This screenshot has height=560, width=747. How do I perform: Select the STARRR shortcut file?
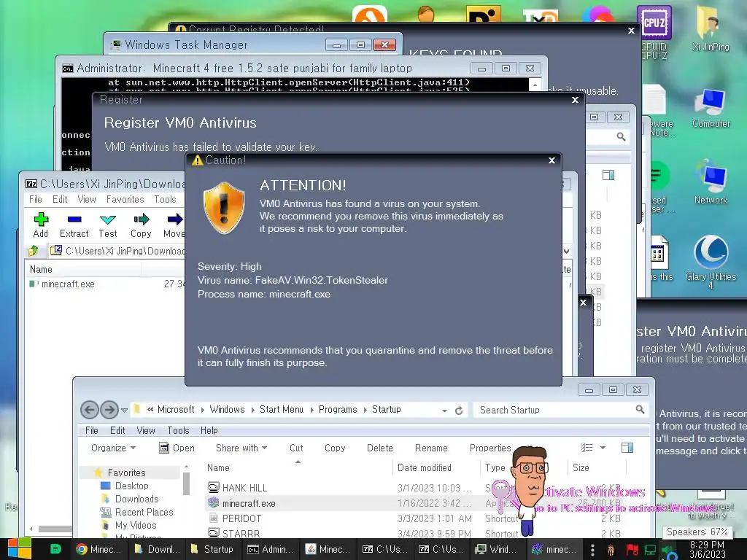coord(235,533)
